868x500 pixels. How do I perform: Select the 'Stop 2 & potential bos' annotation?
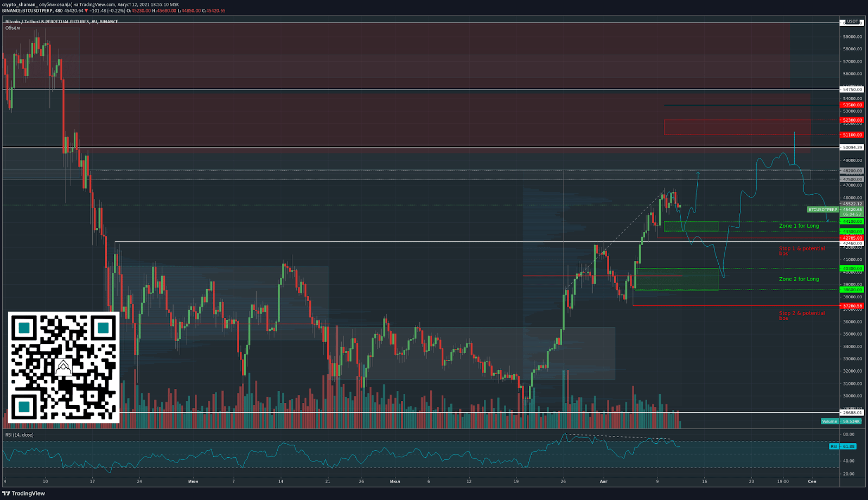(802, 315)
